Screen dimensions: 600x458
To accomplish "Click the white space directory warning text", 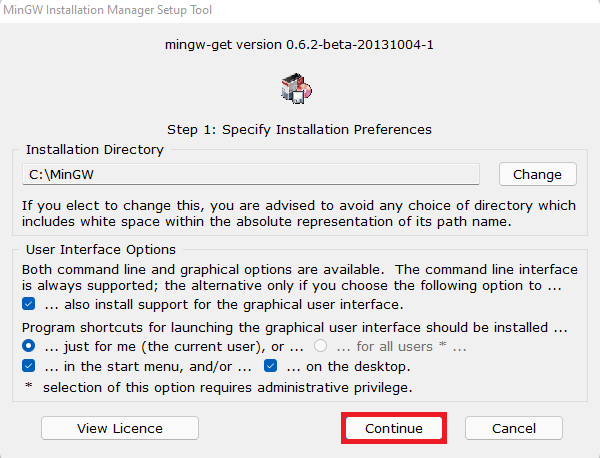I will (298, 213).
